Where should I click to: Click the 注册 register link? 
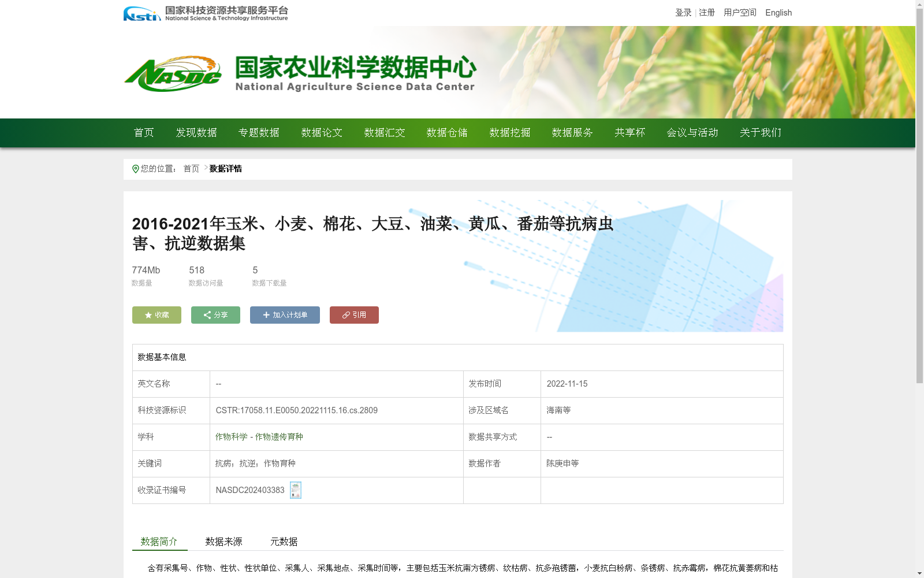(x=707, y=13)
